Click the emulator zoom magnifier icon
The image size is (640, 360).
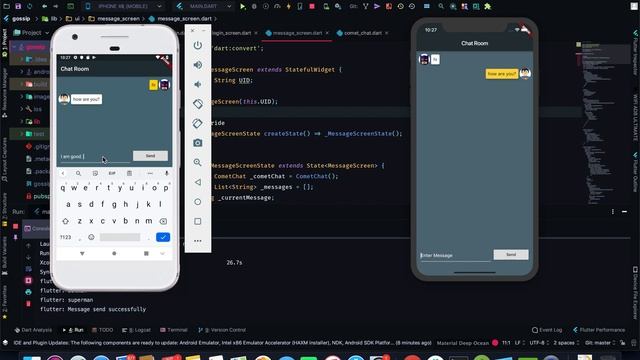click(x=198, y=162)
